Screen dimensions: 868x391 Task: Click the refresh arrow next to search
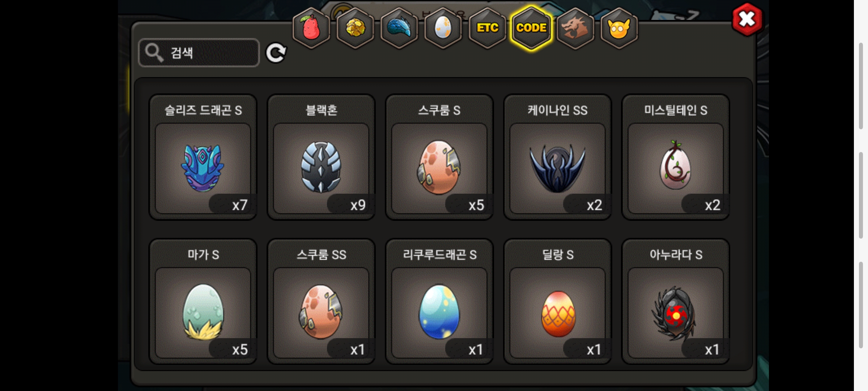[276, 53]
